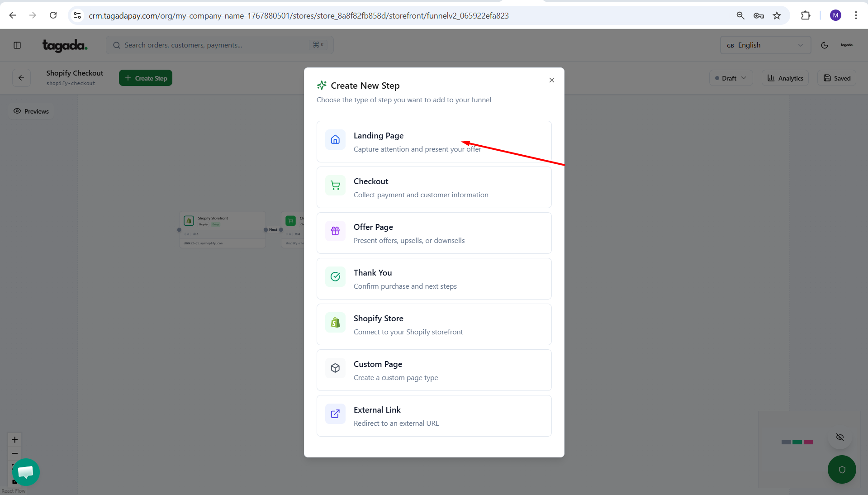Hide the minimap with eye-slash icon

pos(840,437)
